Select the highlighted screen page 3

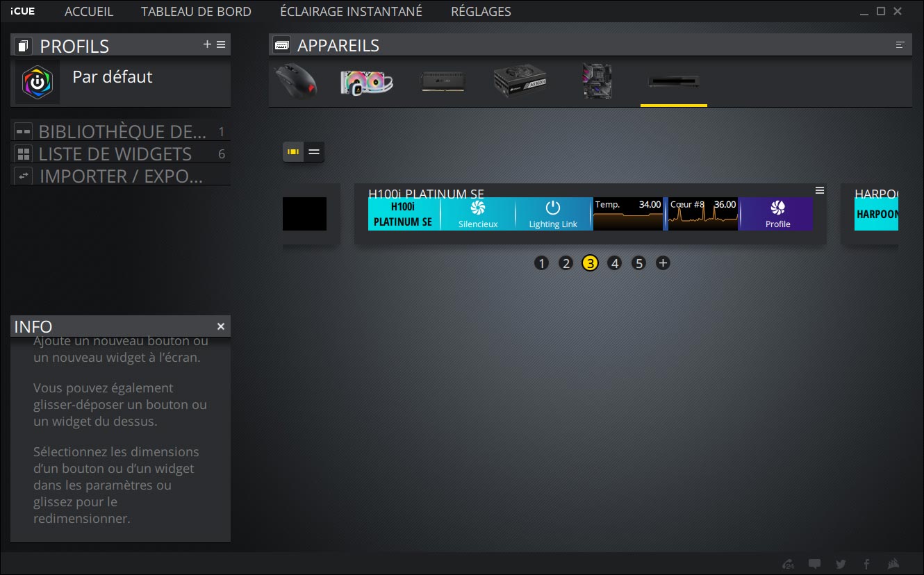590,263
